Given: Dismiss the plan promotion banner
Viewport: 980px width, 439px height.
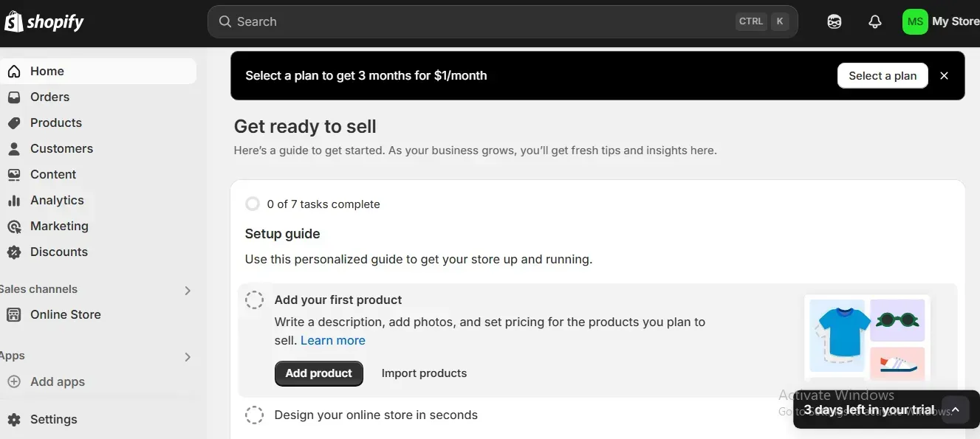Looking at the screenshot, I should click(x=944, y=76).
